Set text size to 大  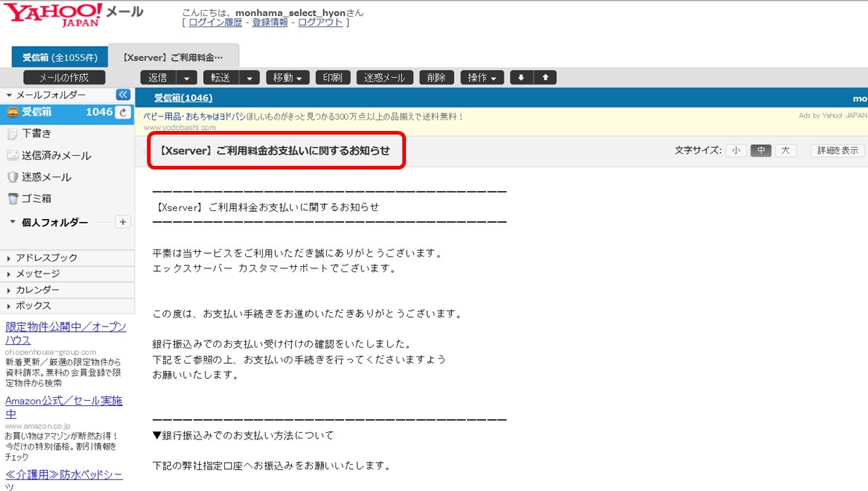[x=785, y=151]
